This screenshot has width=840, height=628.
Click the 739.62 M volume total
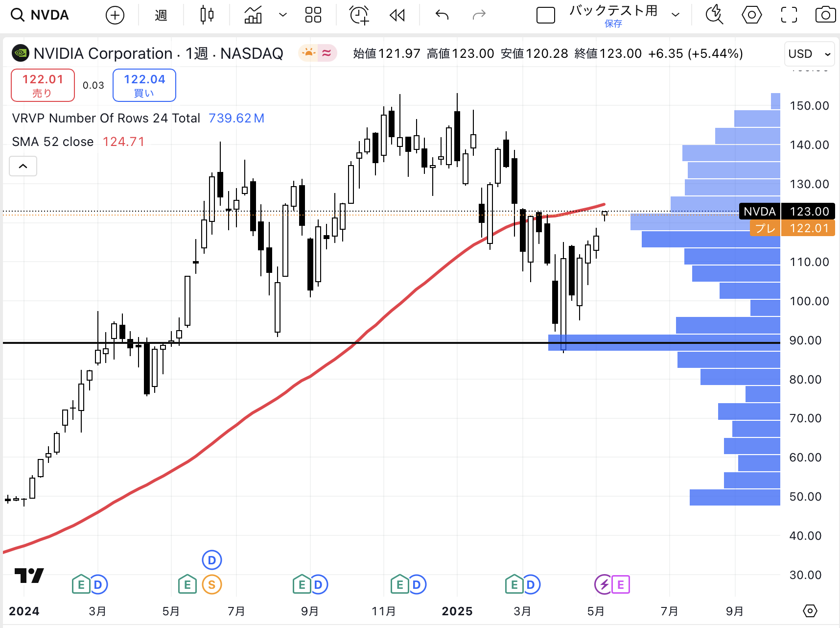tap(236, 118)
